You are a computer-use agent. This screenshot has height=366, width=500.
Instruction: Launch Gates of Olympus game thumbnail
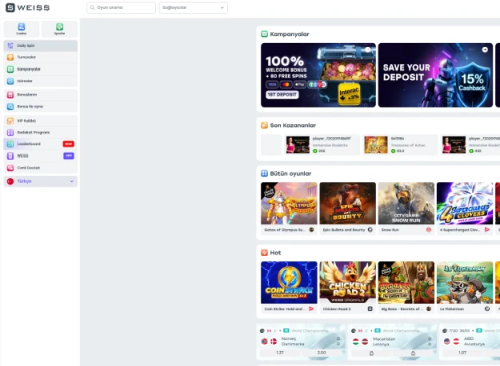(289, 203)
